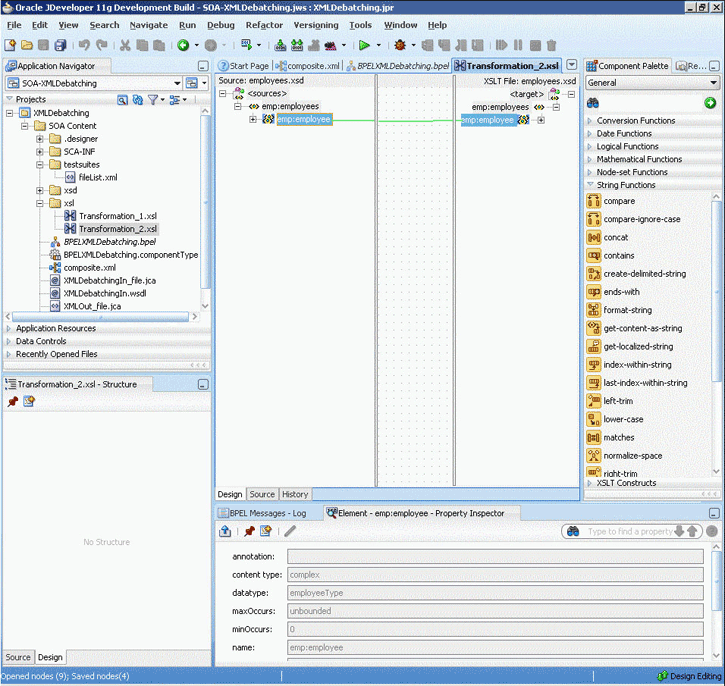Click the refresh icon in Projects toolbar
This screenshot has height=686, width=725.
(x=137, y=99)
